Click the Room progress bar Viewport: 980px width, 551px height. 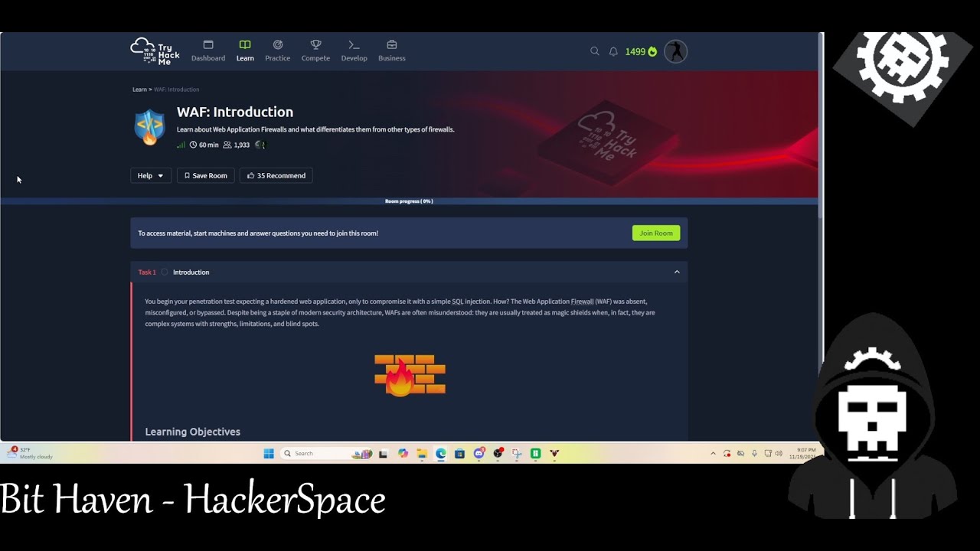point(409,201)
